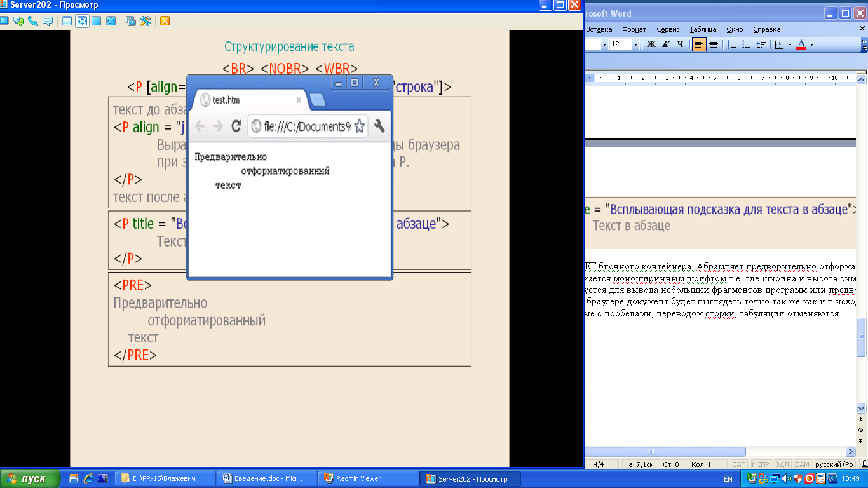Click the switch monitor icon in Radmin toolbar

(x=131, y=21)
